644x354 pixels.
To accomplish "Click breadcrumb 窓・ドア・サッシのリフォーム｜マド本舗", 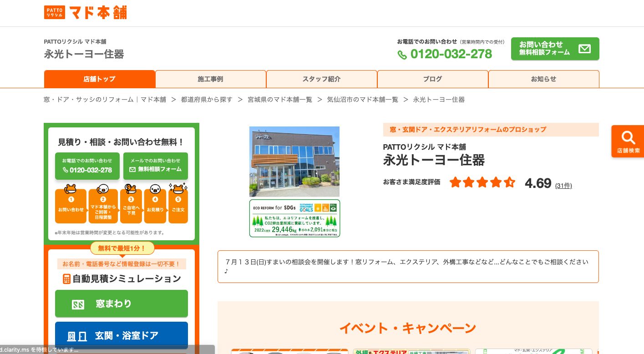I will coord(105,99).
